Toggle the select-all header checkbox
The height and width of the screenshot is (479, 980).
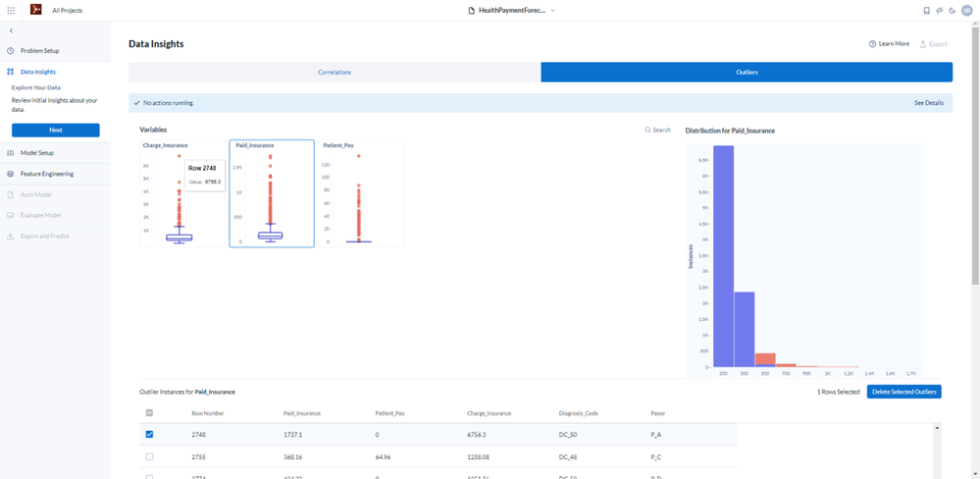[149, 412]
